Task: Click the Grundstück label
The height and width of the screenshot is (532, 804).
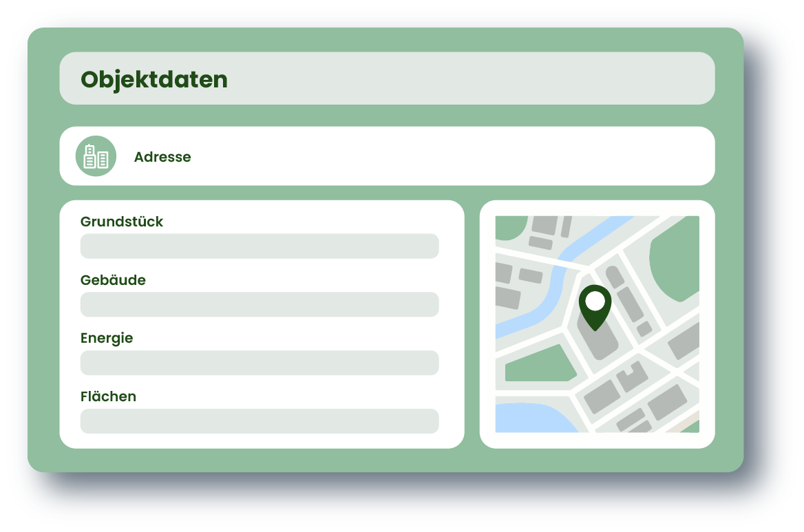Action: tap(122, 222)
